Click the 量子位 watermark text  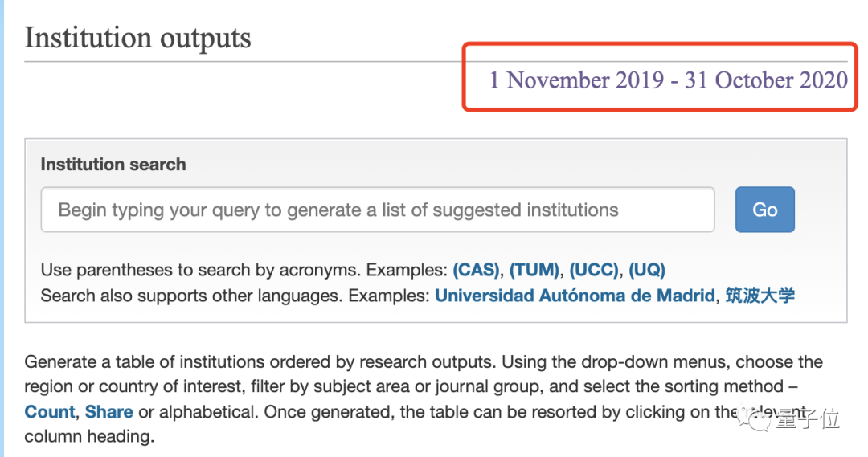point(806,418)
